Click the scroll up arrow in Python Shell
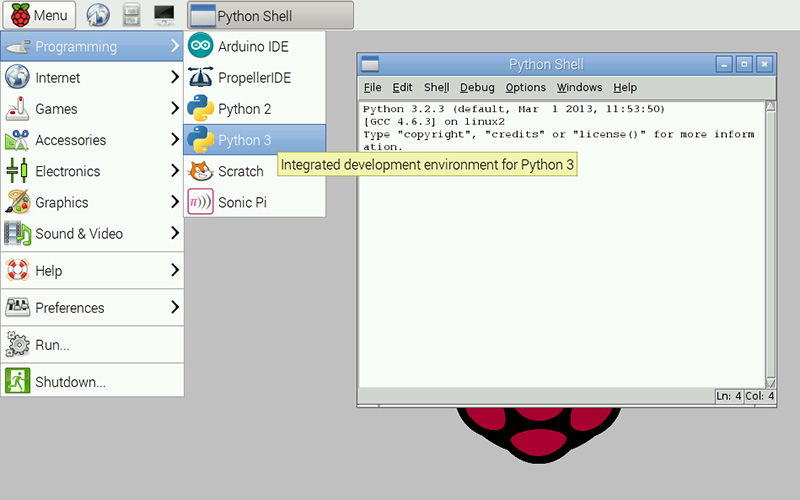This screenshot has height=500, width=800. (x=770, y=106)
